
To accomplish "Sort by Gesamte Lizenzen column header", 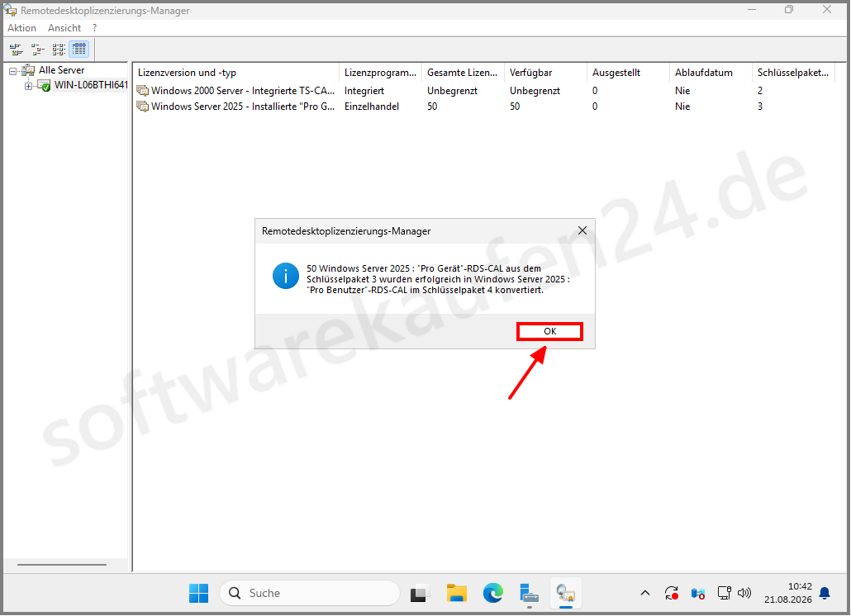I will (x=463, y=73).
